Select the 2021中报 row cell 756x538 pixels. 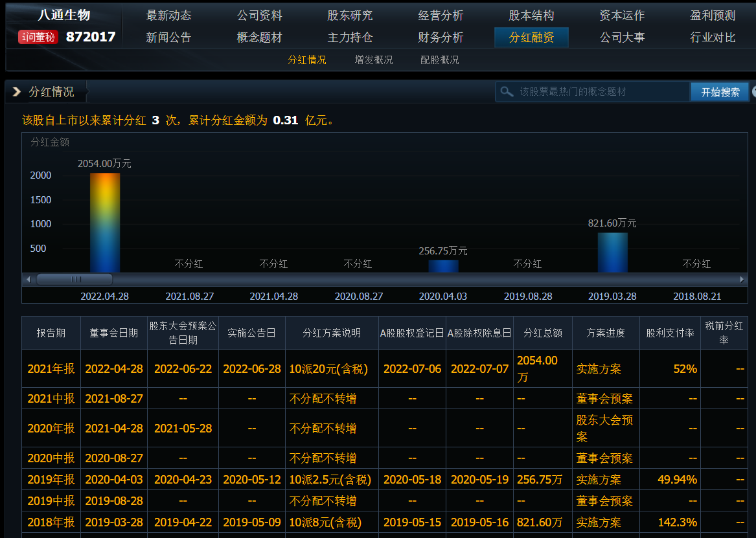pos(51,399)
